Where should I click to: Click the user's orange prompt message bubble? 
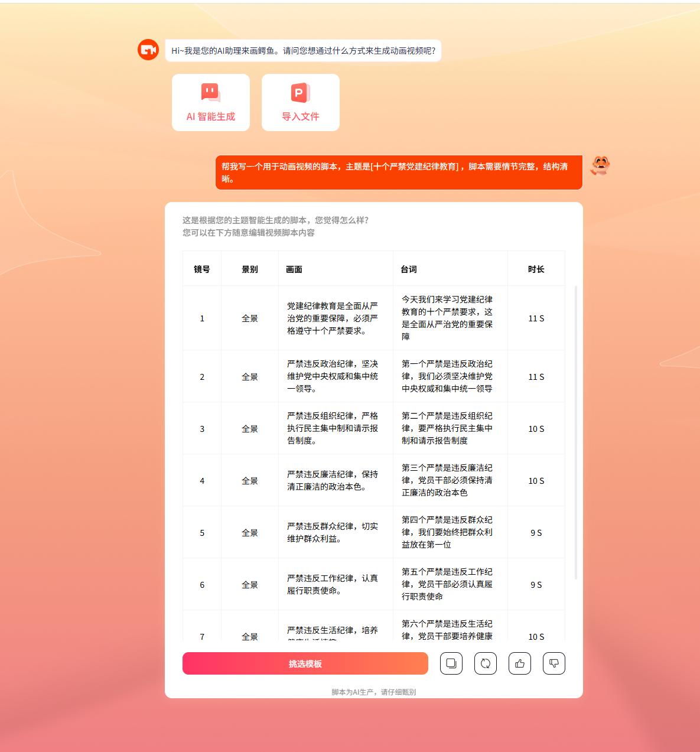point(399,172)
